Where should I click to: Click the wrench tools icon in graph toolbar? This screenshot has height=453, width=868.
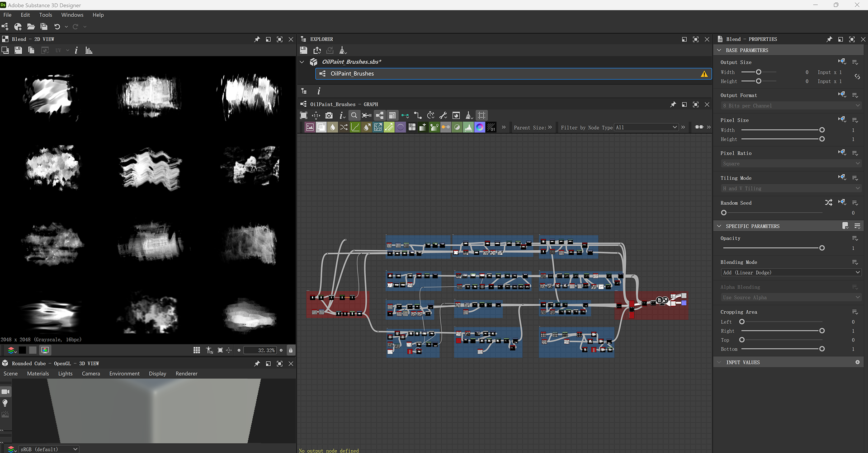pyautogui.click(x=443, y=116)
